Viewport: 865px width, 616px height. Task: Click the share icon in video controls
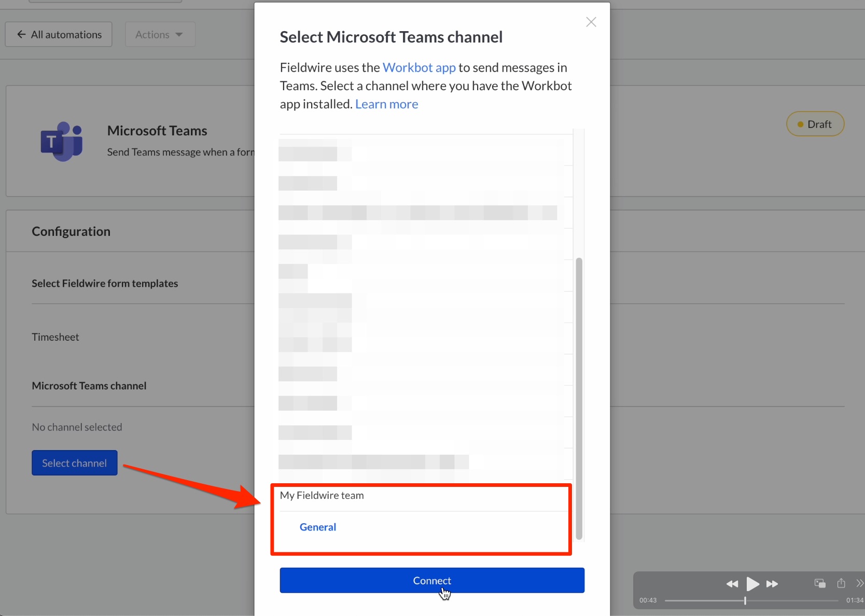[841, 583]
